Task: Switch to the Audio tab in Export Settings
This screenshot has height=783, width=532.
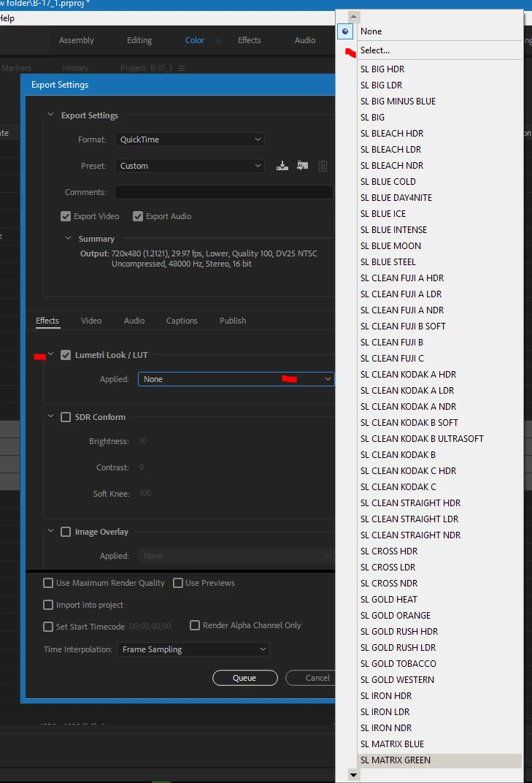Action: point(134,321)
